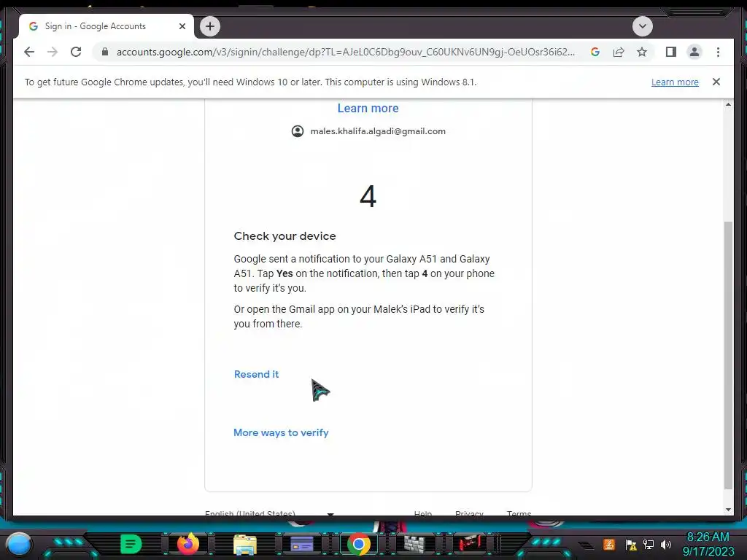Click Resend it
Screen dimensions: 747x560
[x=256, y=374]
